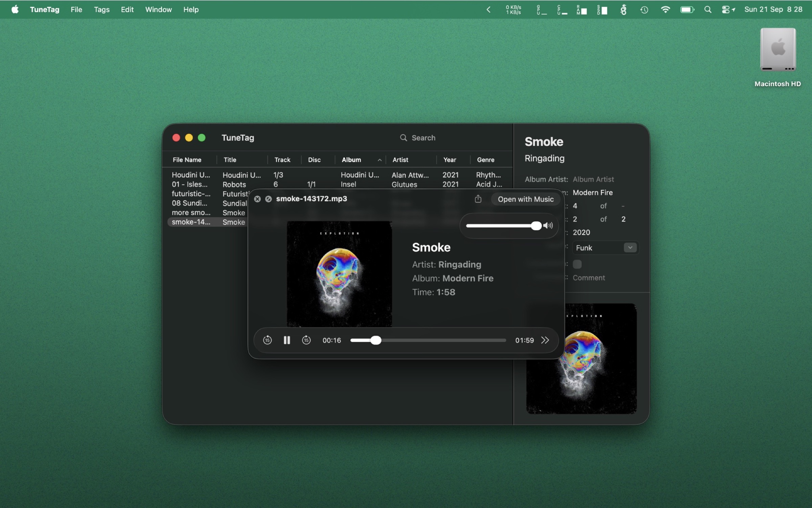Image resolution: width=812 pixels, height=508 pixels.
Task: Click the RAM monitor in the menu bar
Action: coord(582,9)
